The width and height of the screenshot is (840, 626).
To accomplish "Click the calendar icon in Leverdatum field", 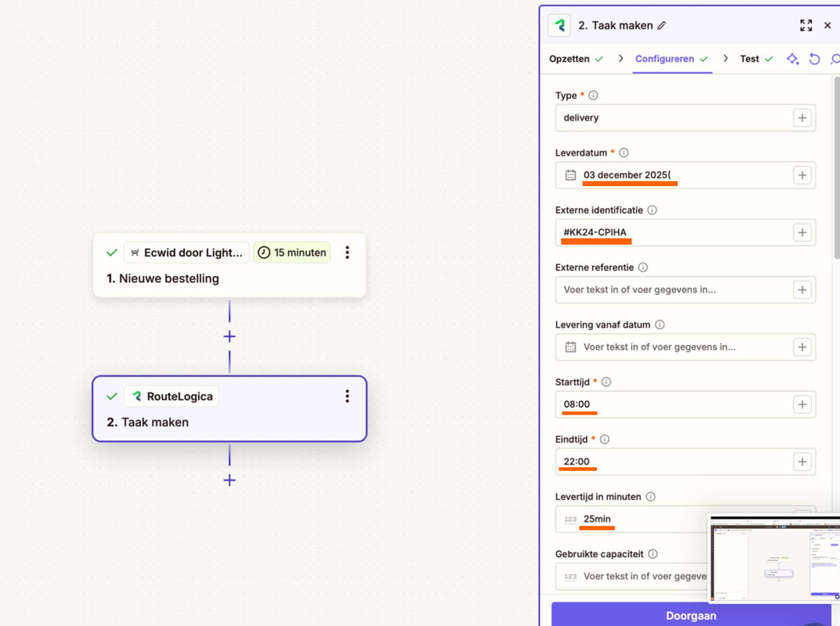I will pyautogui.click(x=570, y=176).
